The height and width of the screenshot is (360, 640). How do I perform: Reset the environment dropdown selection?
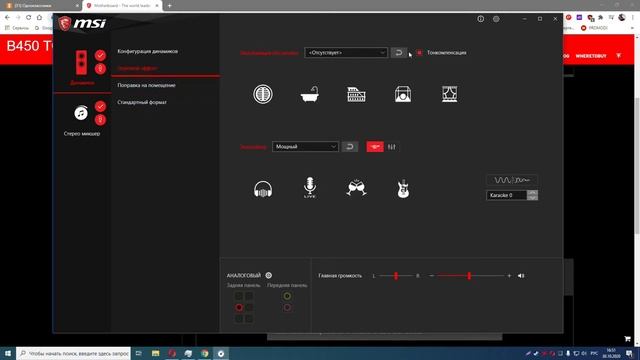399,53
